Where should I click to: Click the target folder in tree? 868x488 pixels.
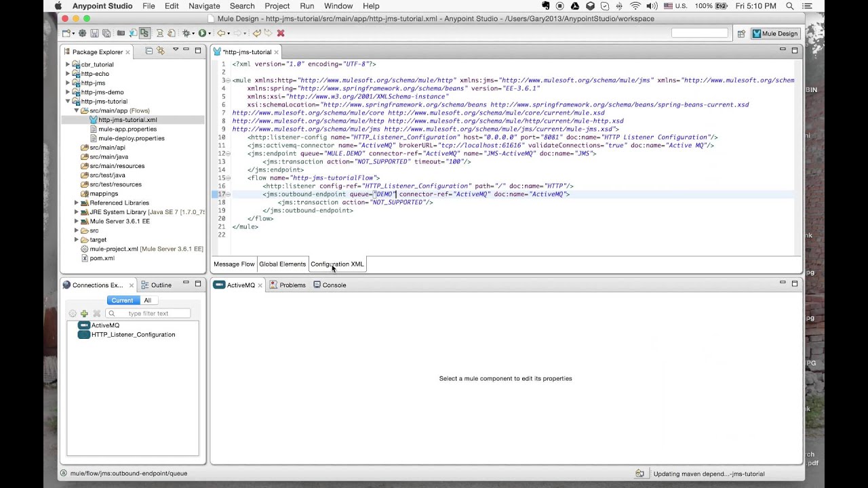[94, 240]
